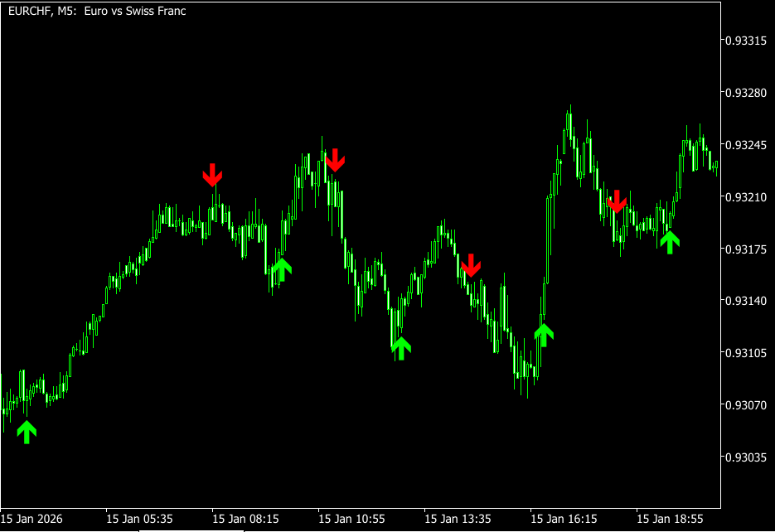Select the green up arrow near 0.93105 before 13:35
This screenshot has width=775, height=532.
(x=401, y=348)
